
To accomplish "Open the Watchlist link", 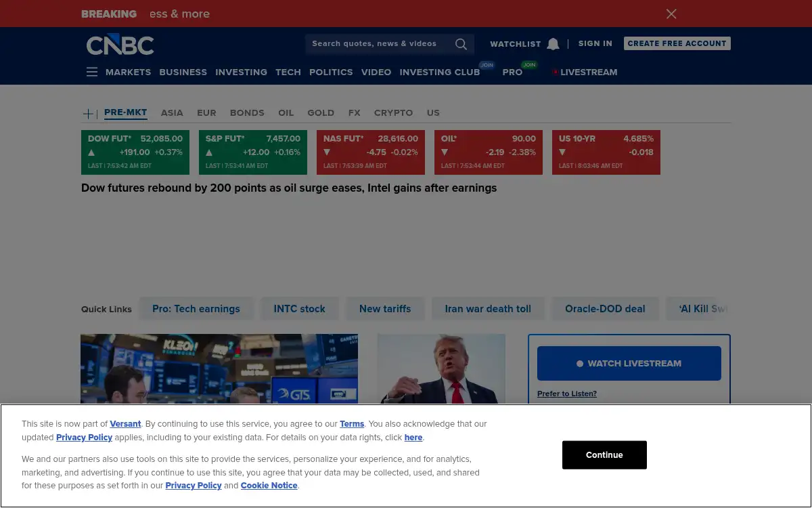I will [515, 44].
